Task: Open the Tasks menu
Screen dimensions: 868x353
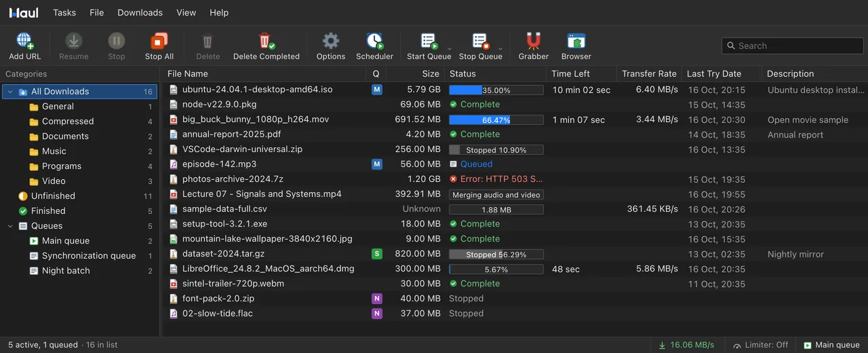Action: click(64, 12)
